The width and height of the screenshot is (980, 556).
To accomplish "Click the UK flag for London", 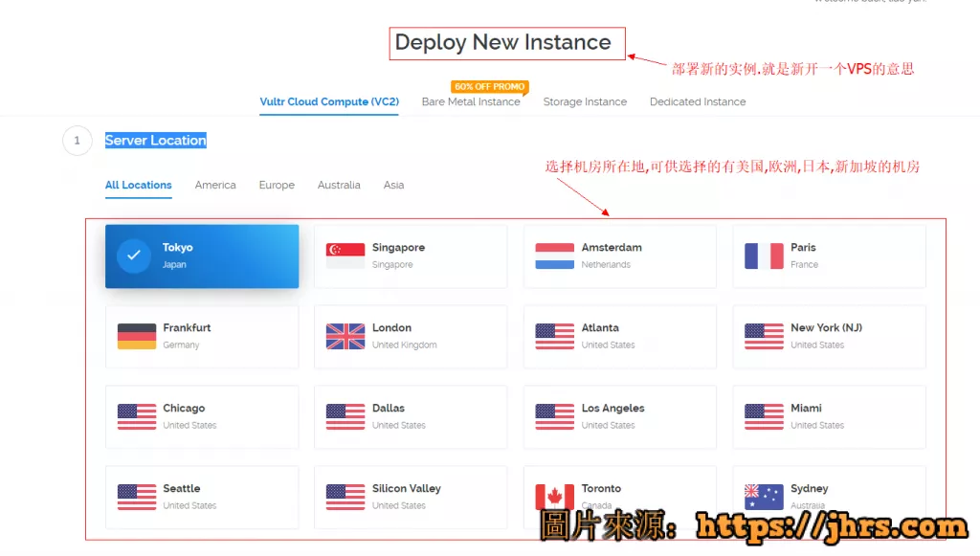I will tap(345, 336).
